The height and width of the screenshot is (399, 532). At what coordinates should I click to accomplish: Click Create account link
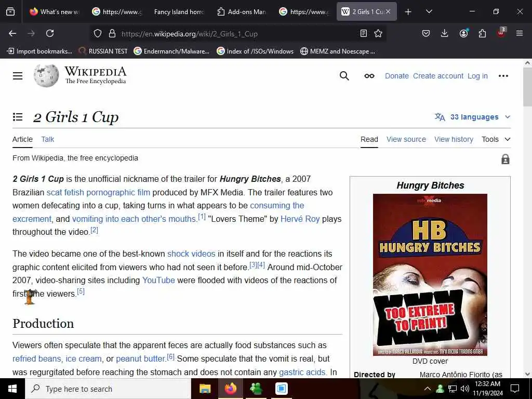[x=438, y=76]
